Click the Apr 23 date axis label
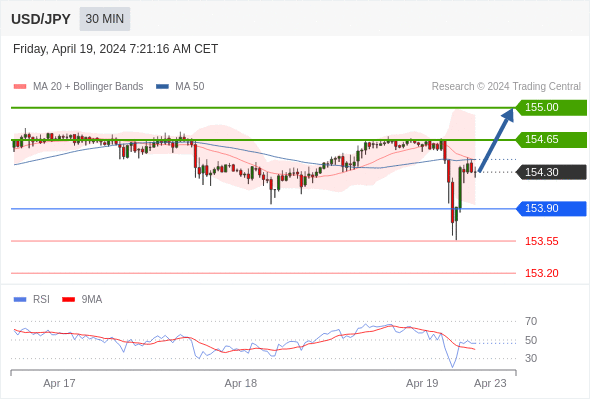The width and height of the screenshot is (590, 400). pyautogui.click(x=490, y=383)
